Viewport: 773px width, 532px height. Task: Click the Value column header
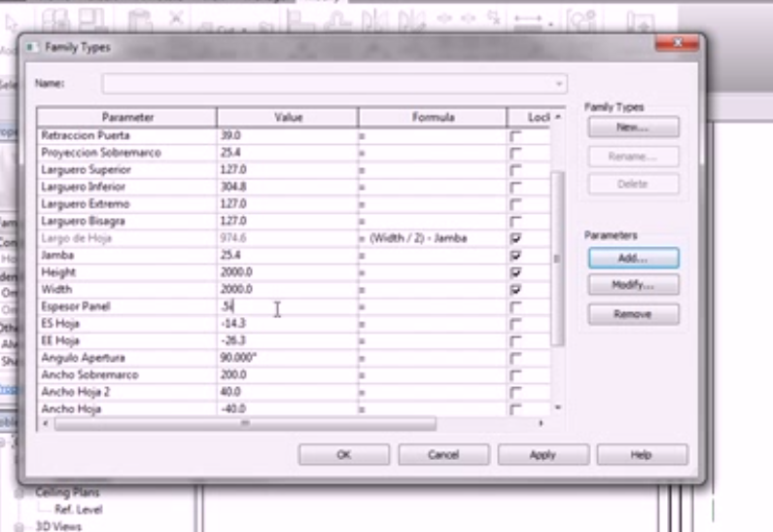[x=288, y=118]
